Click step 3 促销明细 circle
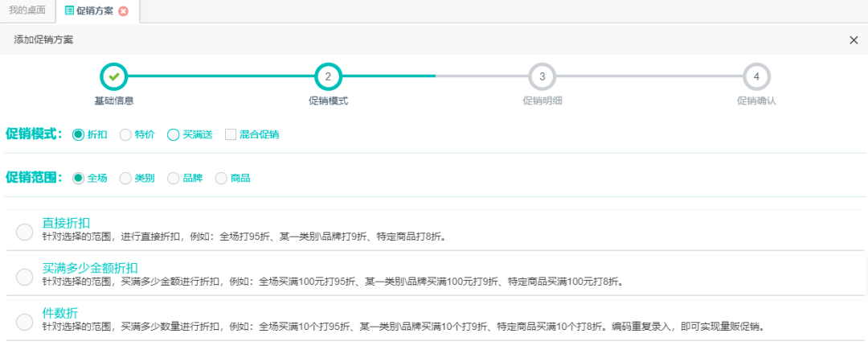 [x=542, y=76]
